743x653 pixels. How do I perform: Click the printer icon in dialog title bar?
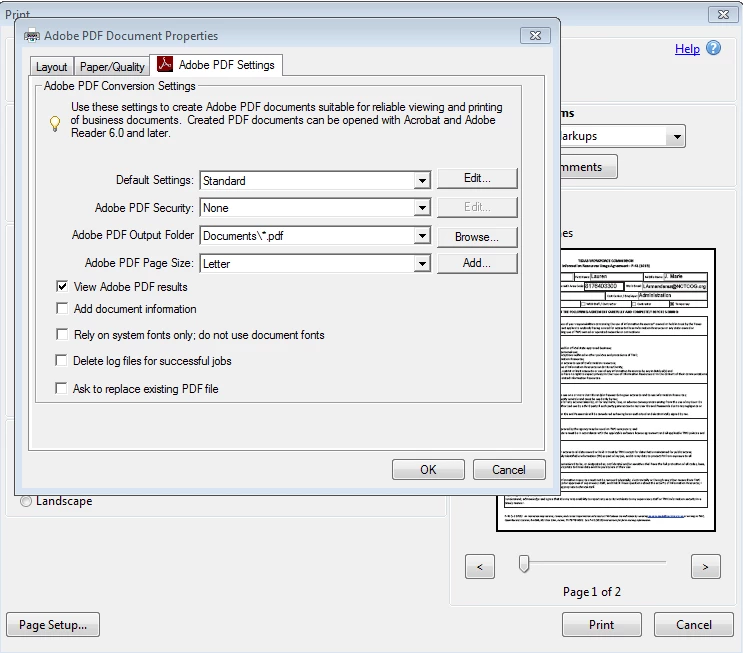tap(32, 36)
